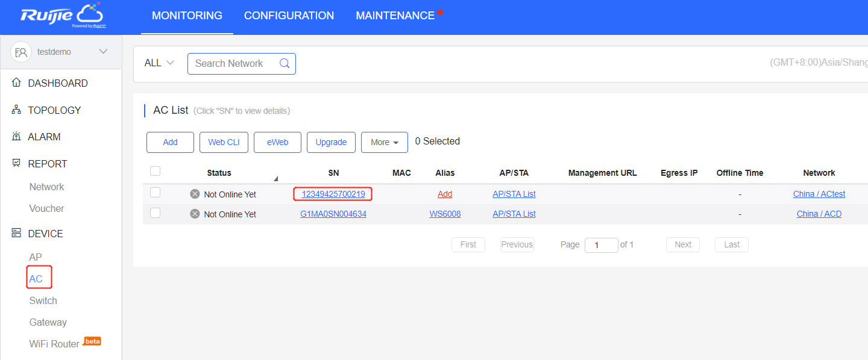
Task: Open the More actions dropdown
Action: pyautogui.click(x=384, y=142)
